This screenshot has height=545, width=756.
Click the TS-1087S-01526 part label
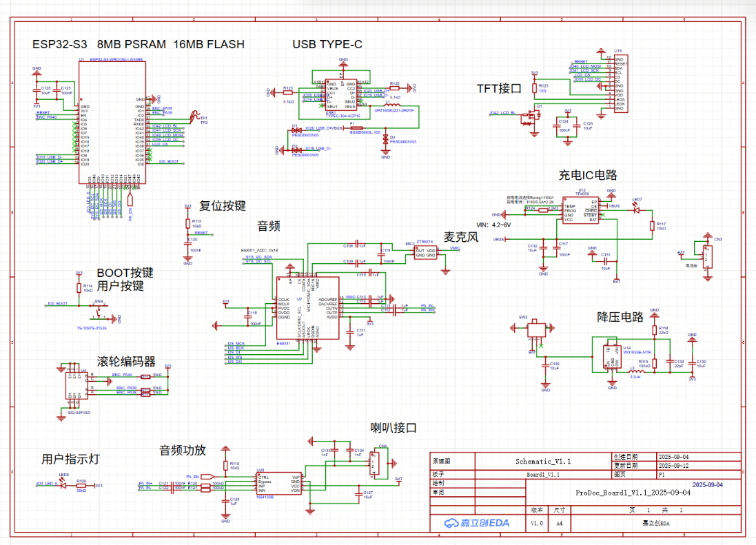[92, 328]
